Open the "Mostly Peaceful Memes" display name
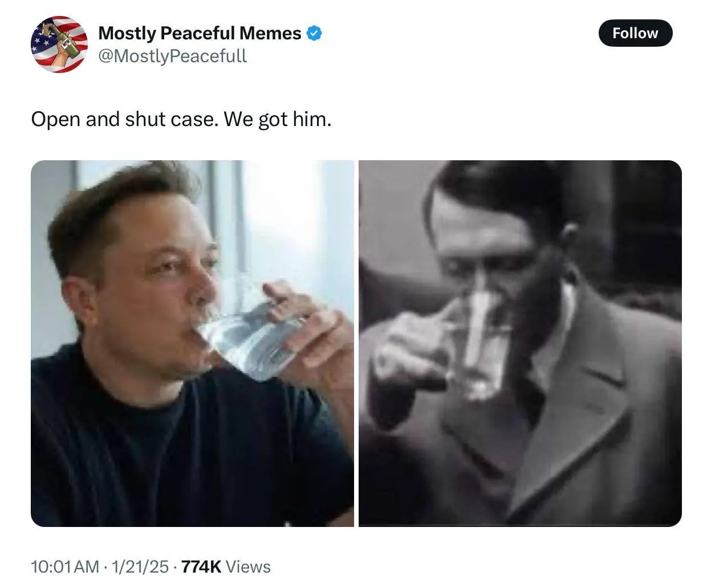This screenshot has height=588, width=711. click(200, 33)
